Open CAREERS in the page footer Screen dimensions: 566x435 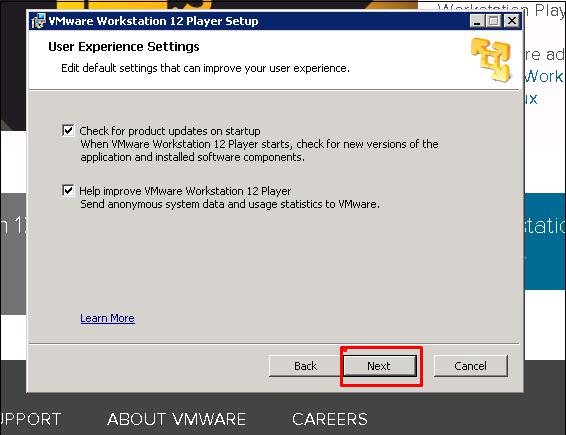330,419
